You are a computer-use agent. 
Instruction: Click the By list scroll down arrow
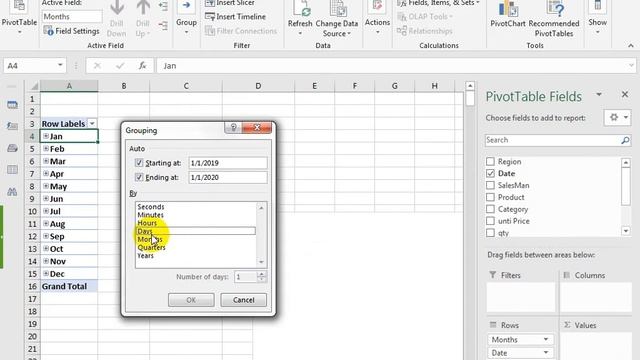click(x=261, y=262)
